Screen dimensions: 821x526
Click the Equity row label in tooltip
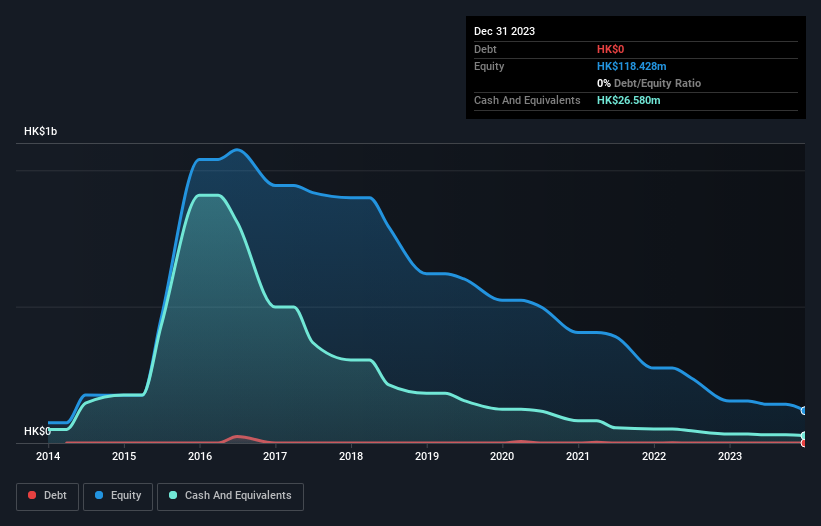(489, 66)
